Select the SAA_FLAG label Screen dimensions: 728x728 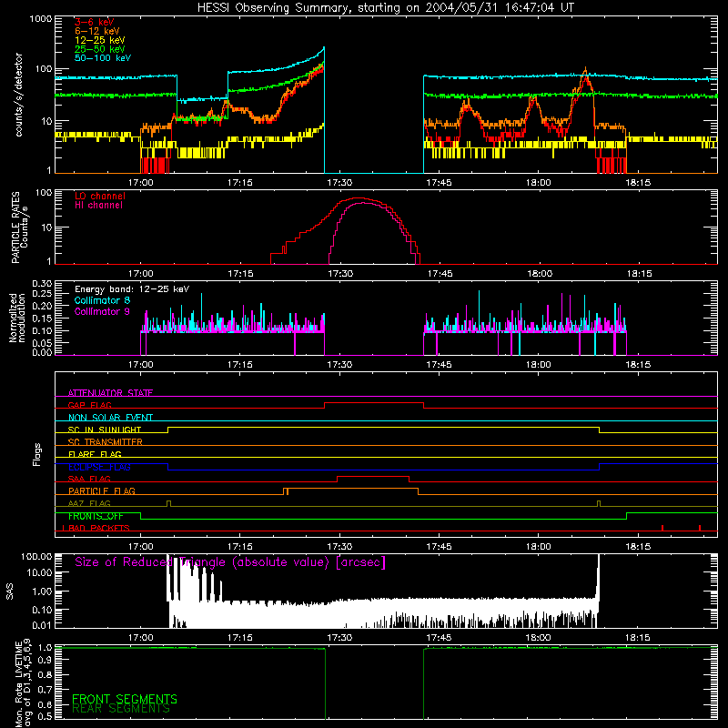(x=89, y=479)
